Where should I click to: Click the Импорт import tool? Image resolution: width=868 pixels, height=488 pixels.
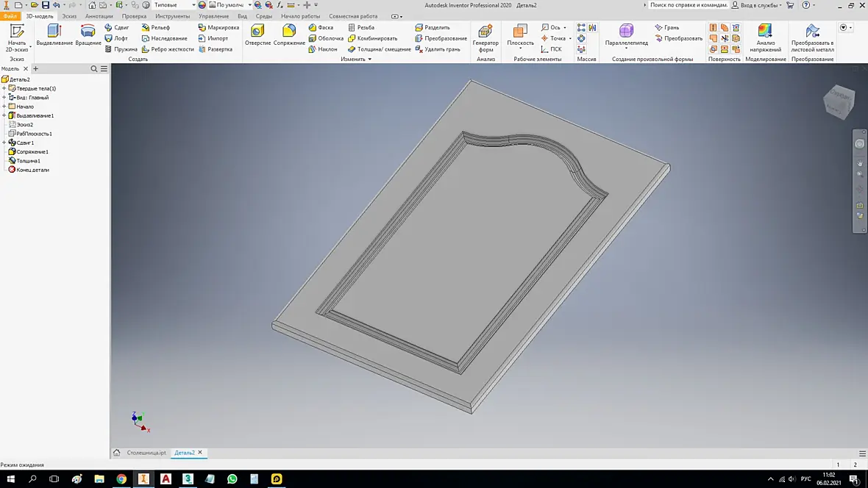coord(213,38)
